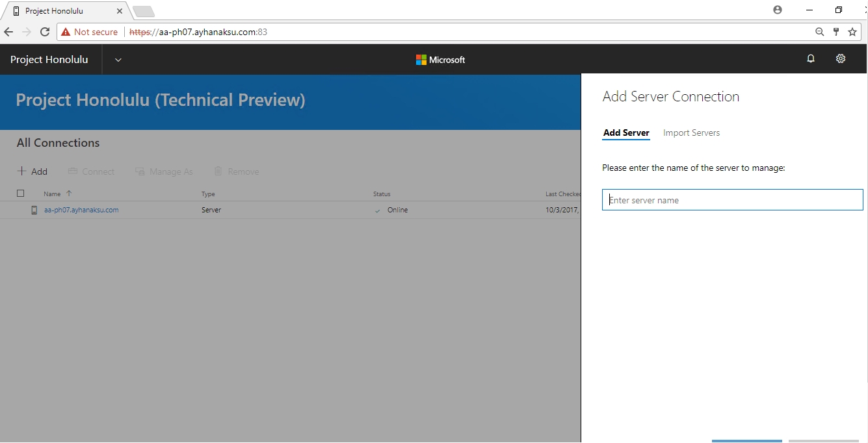The height and width of the screenshot is (443, 868).
Task: Sort connections by the Name column
Action: (52, 194)
